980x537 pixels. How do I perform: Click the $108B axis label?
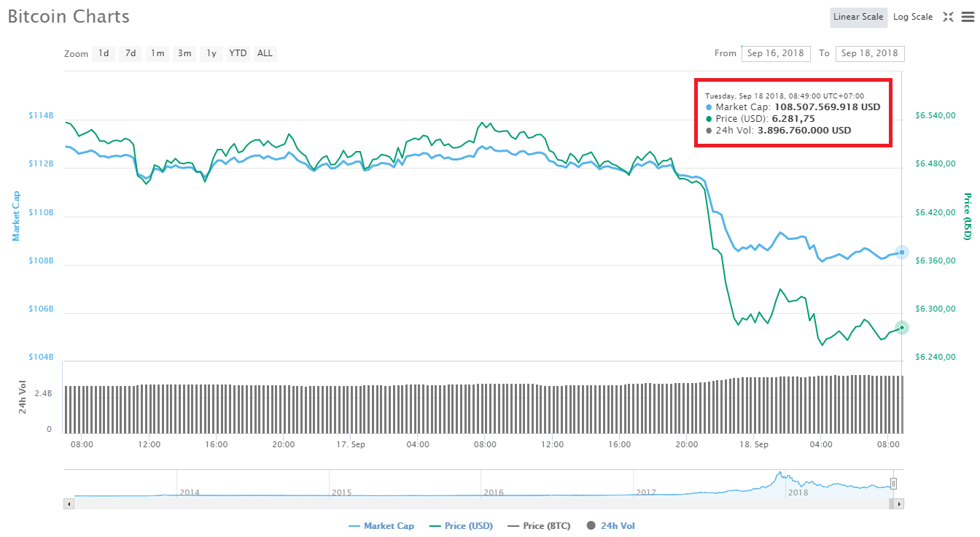(x=41, y=260)
